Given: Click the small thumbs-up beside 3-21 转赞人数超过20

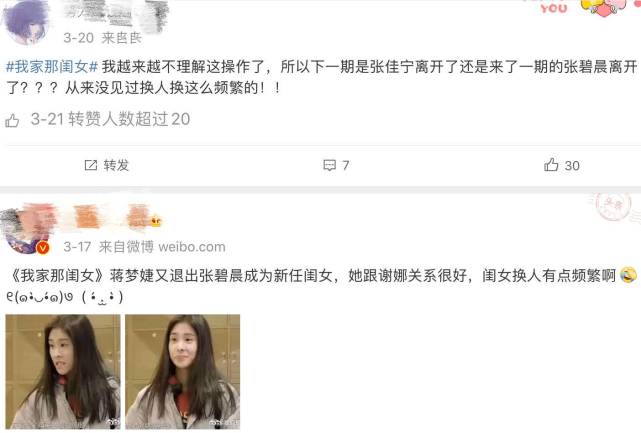Looking at the screenshot, I should coord(12,120).
